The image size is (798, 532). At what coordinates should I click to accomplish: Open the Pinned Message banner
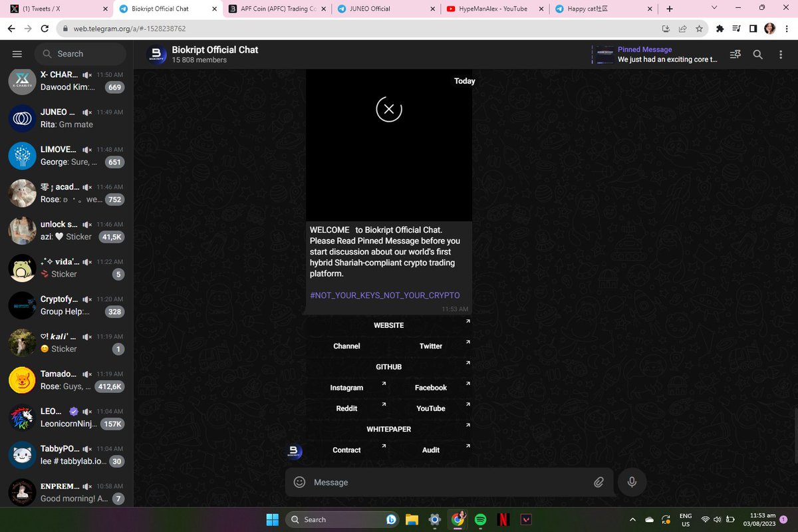pyautogui.click(x=656, y=55)
